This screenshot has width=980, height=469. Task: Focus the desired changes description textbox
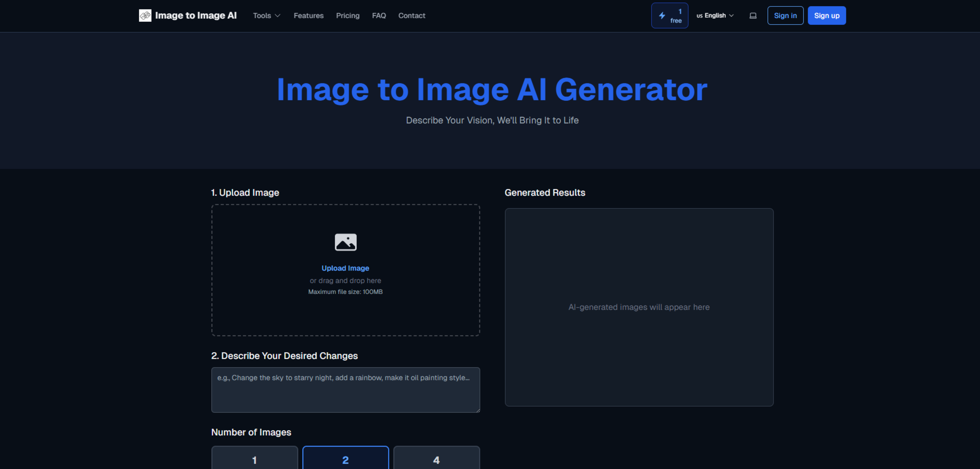(345, 390)
